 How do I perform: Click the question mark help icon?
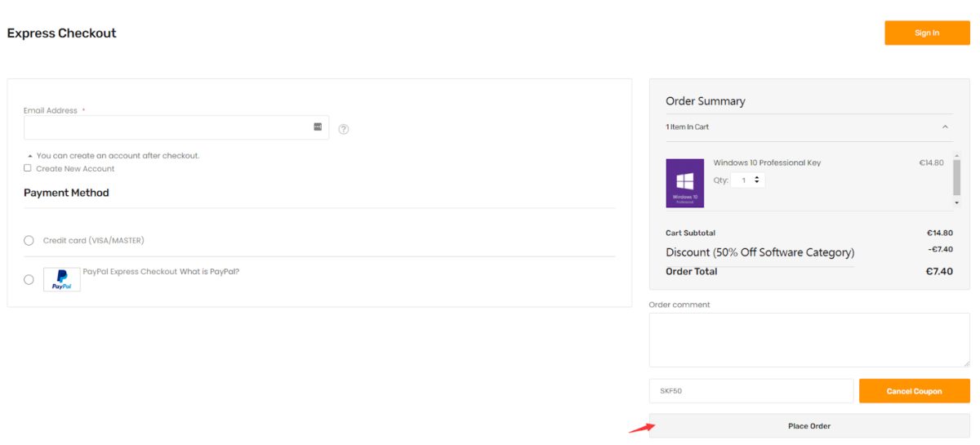(344, 129)
